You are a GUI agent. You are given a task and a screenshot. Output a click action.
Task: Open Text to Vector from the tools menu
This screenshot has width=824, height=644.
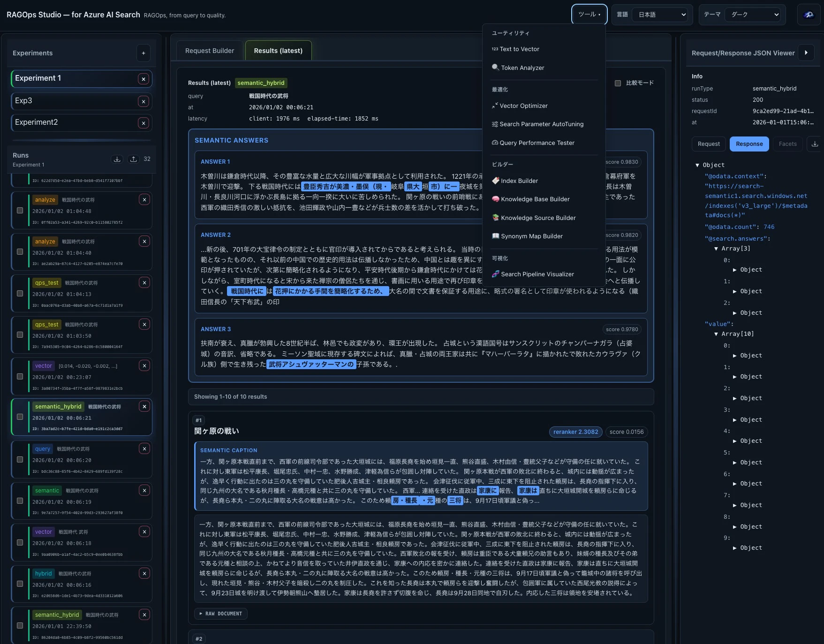click(x=544, y=49)
